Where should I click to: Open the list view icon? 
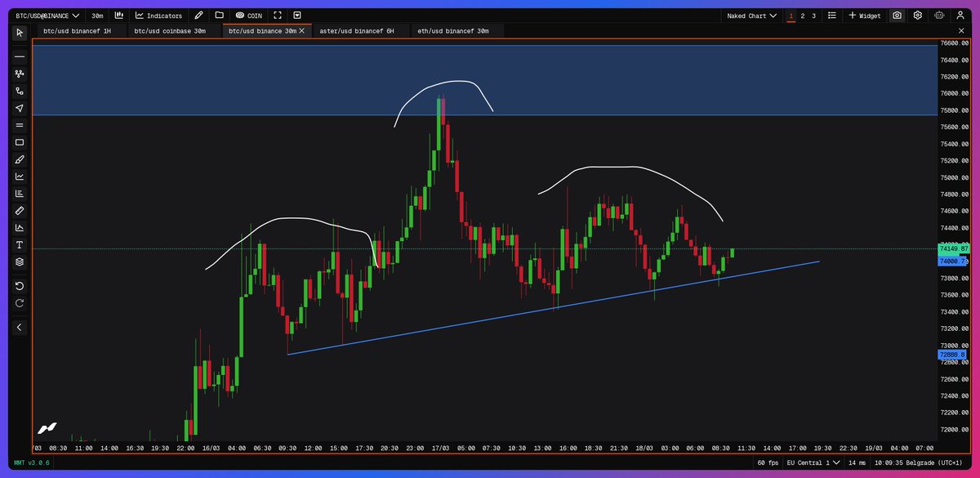(x=831, y=15)
